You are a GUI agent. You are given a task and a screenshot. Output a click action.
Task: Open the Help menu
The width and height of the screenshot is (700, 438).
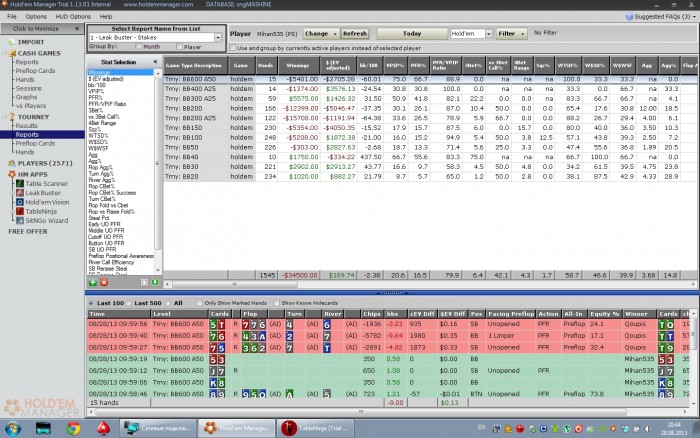coord(106,17)
